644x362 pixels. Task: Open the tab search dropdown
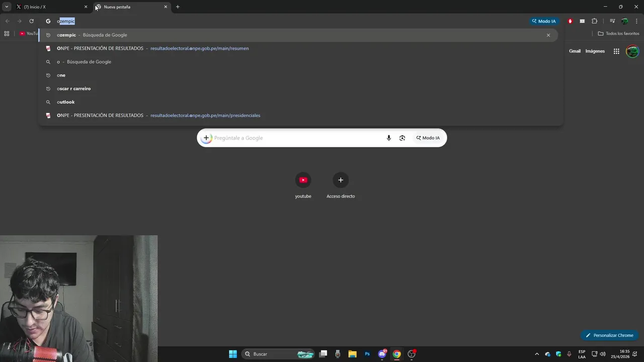coord(7,7)
